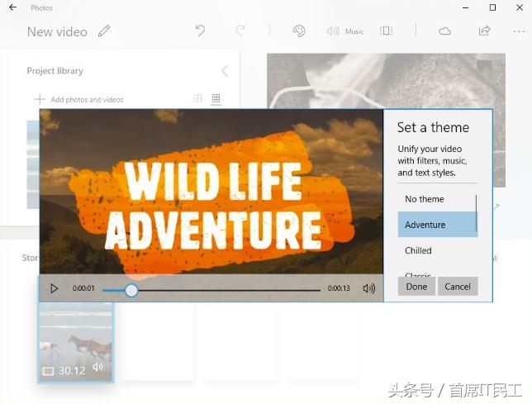The width and height of the screenshot is (532, 404).
Task: Click the export or share icon
Action: (x=484, y=31)
